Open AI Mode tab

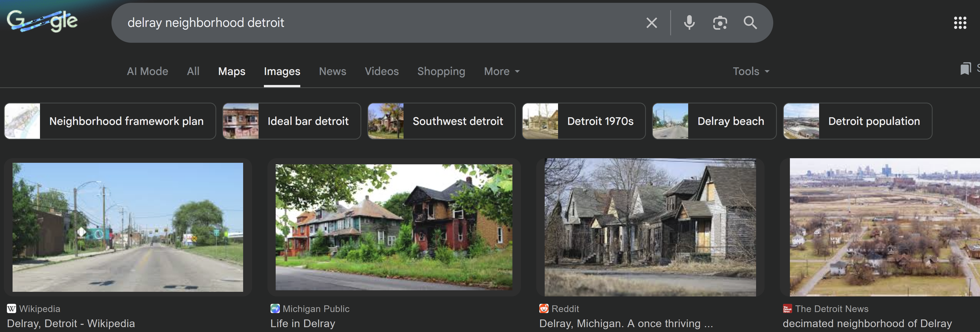[147, 71]
